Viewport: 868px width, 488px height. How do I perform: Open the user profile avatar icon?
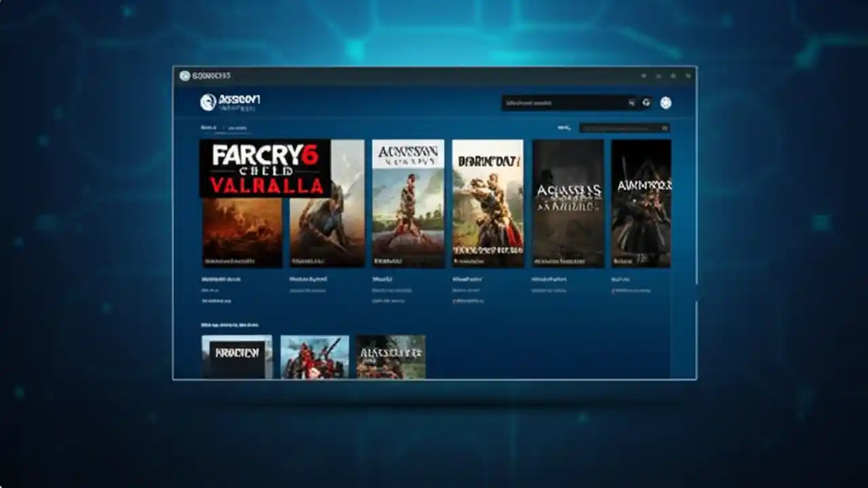coord(667,103)
